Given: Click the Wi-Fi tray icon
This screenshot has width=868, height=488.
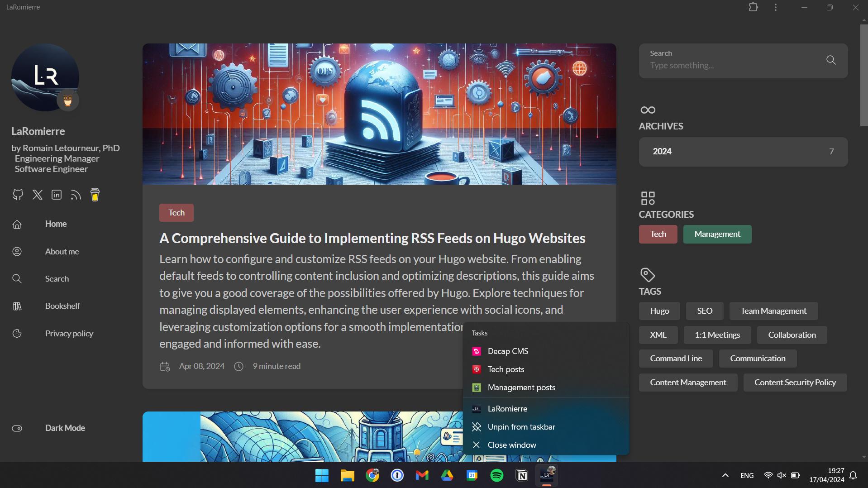Looking at the screenshot, I should (x=768, y=475).
